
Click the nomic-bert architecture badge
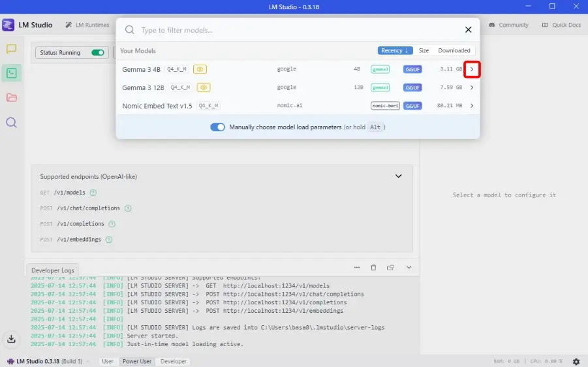pos(385,106)
